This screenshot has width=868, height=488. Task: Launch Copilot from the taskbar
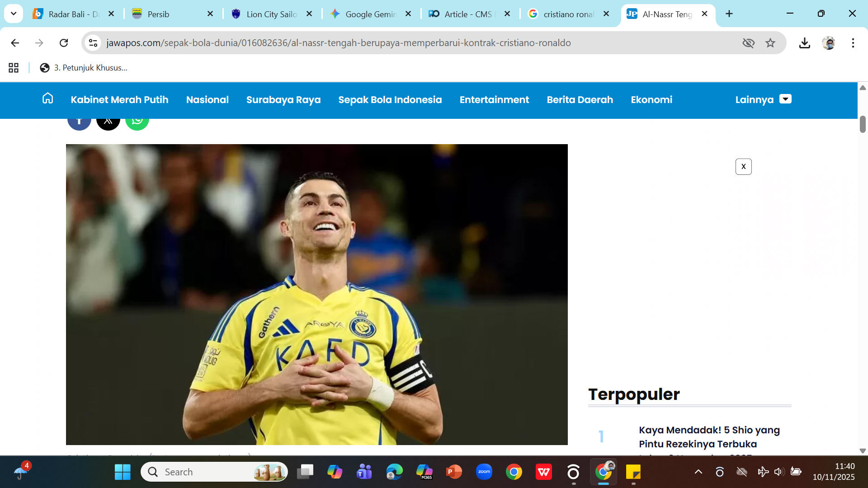(335, 472)
